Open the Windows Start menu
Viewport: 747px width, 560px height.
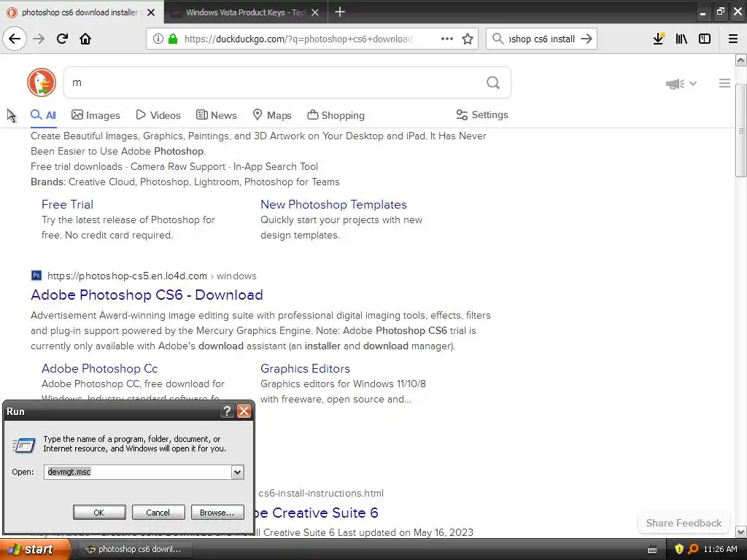pyautogui.click(x=34, y=550)
